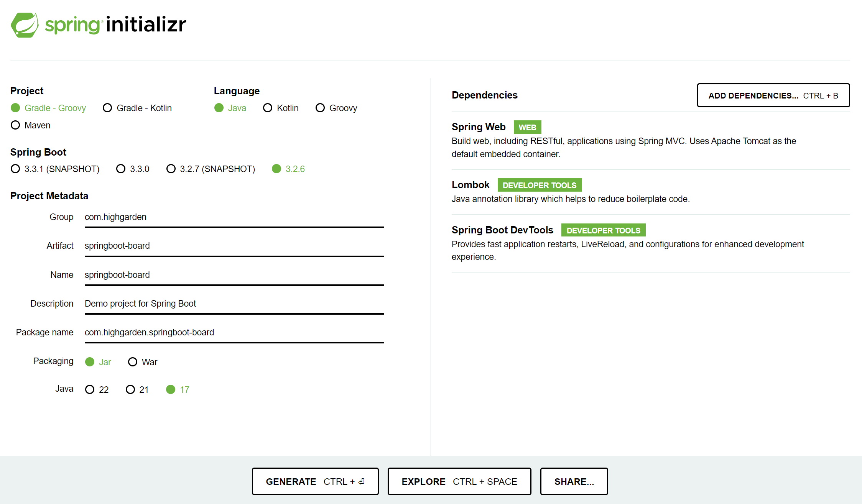Select Kotlin as the language

tap(268, 108)
